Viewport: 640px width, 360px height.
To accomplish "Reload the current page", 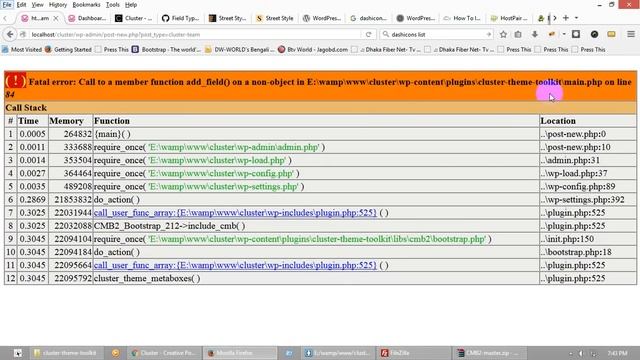I will 369,35.
